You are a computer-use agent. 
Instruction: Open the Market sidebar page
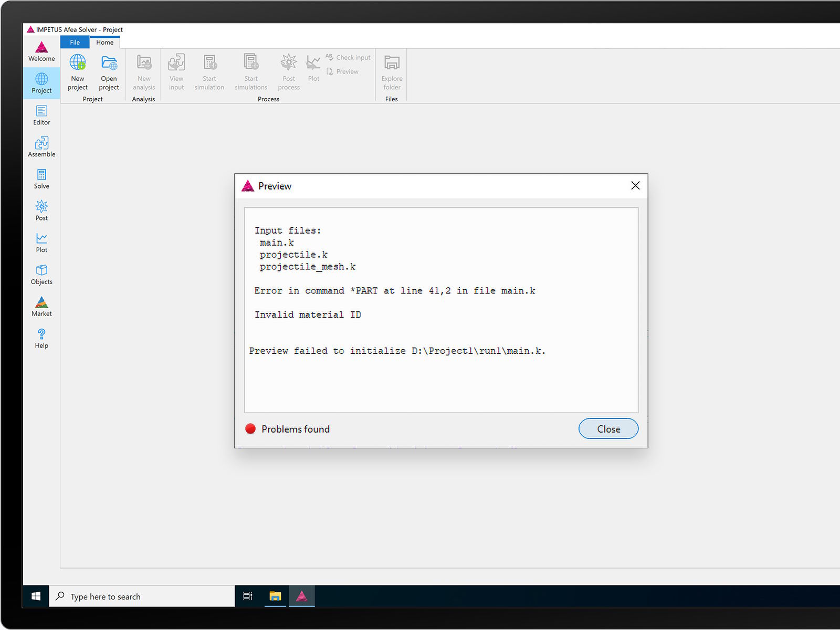tap(41, 307)
